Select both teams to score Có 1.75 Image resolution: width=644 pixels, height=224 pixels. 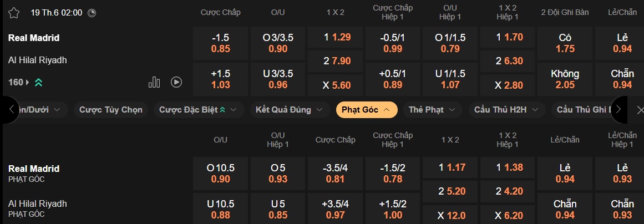click(x=565, y=43)
